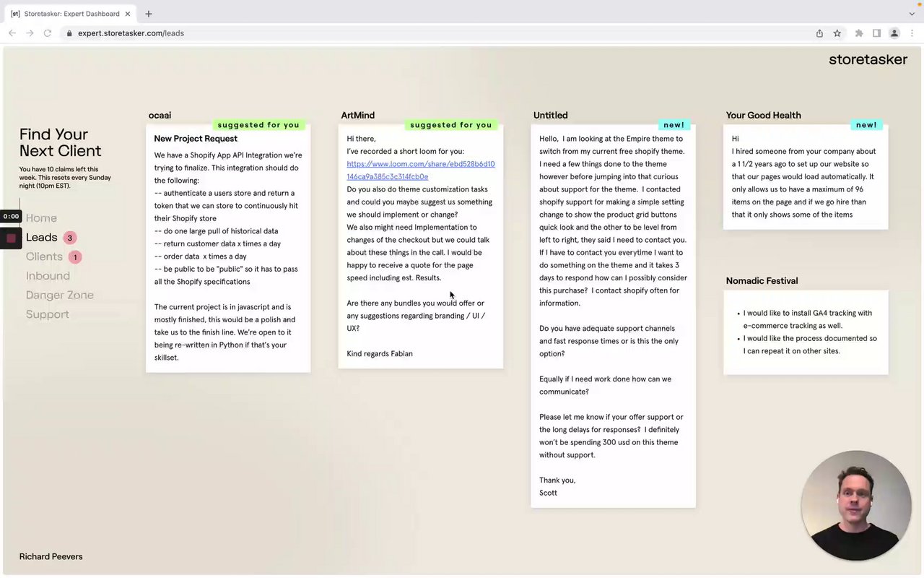
Task: Click the Clients badge showing 1
Action: (x=75, y=257)
